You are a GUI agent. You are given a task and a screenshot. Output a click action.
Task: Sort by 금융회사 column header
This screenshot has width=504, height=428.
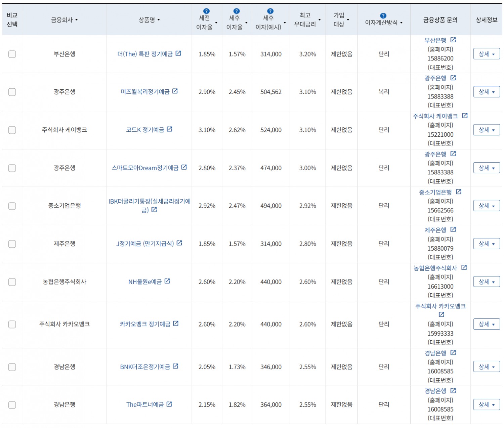(x=64, y=20)
